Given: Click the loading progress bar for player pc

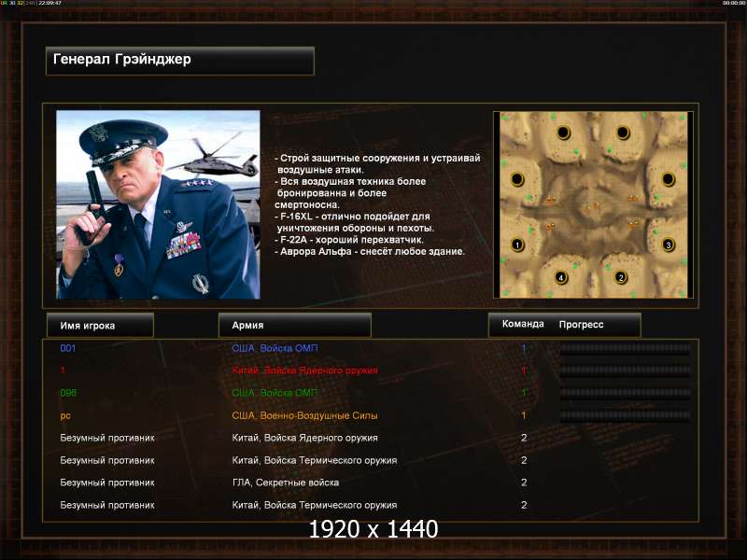Looking at the screenshot, I should click(x=625, y=415).
